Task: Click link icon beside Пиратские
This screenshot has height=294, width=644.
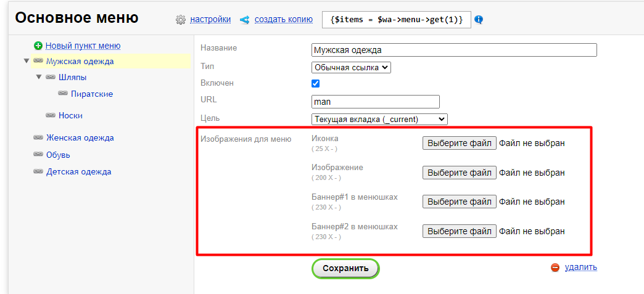Action: (63, 94)
